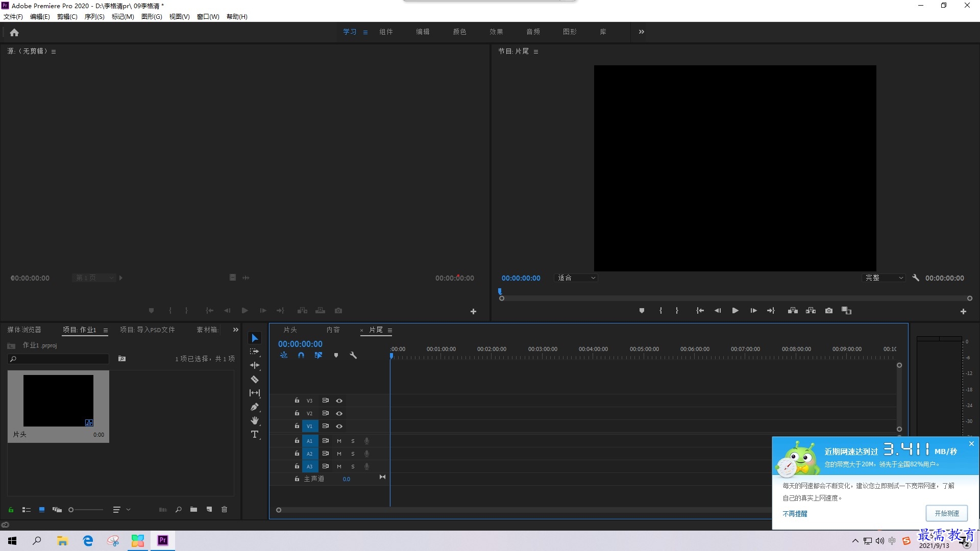Mute audio track A1
980x551 pixels.
pyautogui.click(x=339, y=441)
